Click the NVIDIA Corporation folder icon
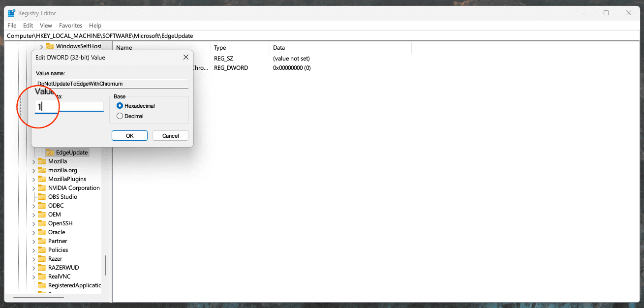Viewport: 644px width, 308px height. coord(42,188)
